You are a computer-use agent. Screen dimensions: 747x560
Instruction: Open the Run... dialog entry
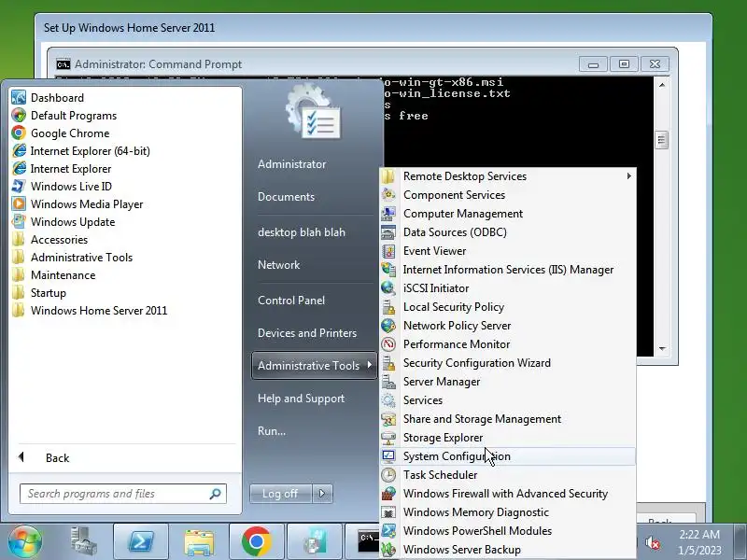(272, 431)
